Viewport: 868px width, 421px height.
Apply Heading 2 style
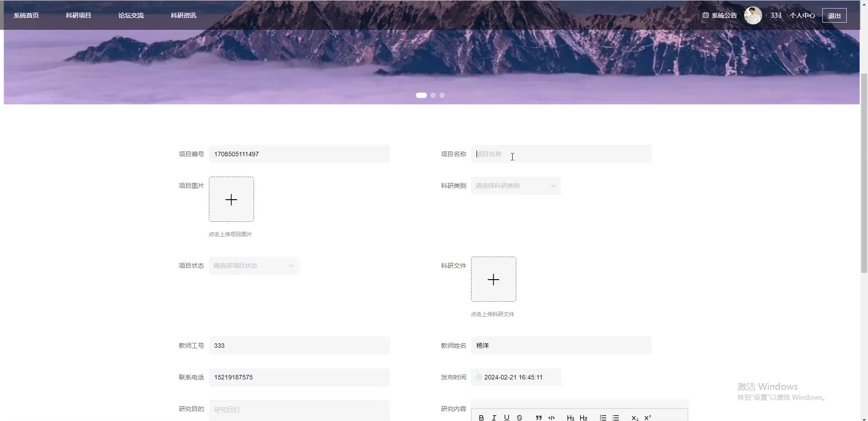(x=583, y=418)
